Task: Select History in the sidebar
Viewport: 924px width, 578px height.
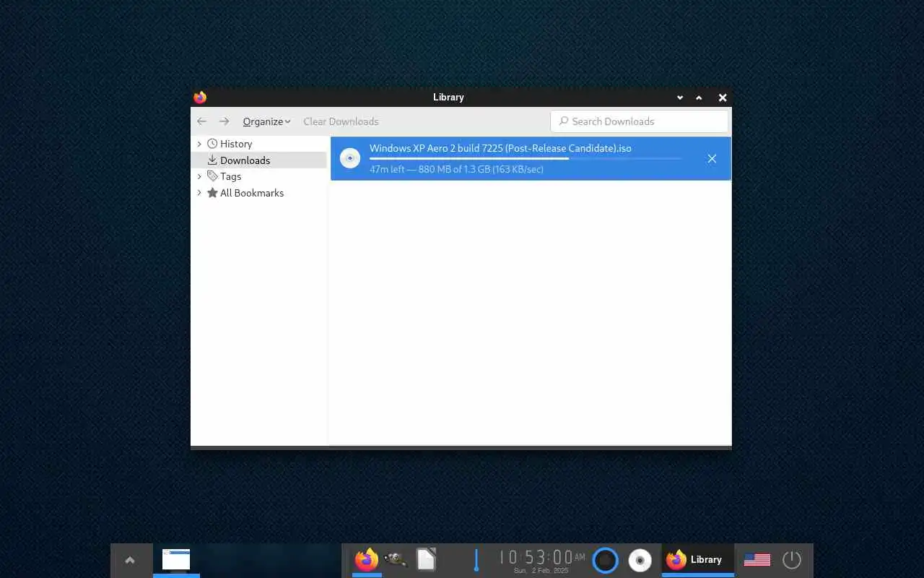Action: tap(236, 144)
